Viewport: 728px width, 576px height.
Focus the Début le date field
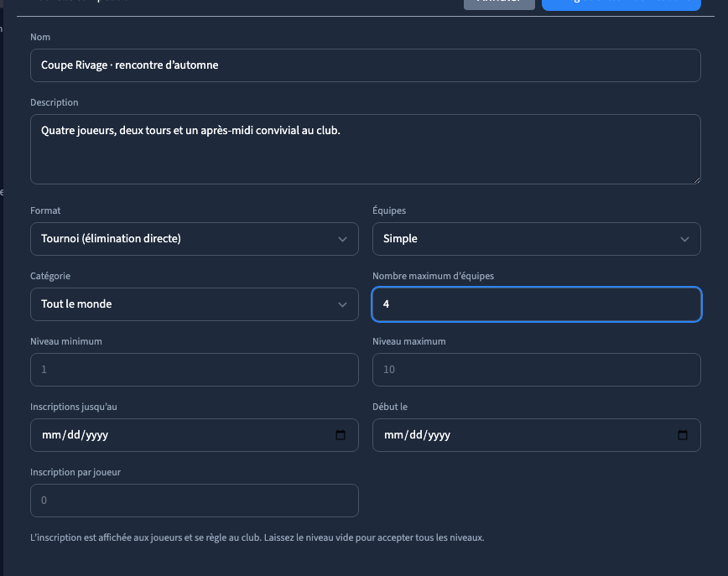(x=536, y=435)
